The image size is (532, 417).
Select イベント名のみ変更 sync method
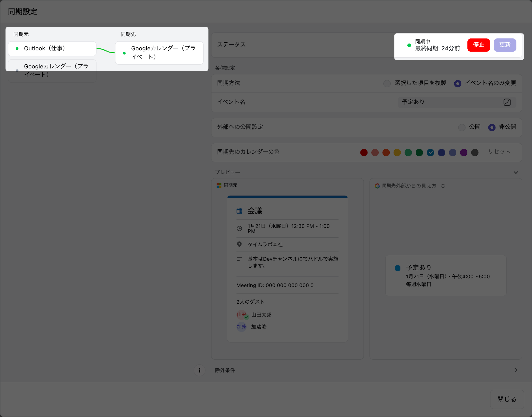point(457,84)
